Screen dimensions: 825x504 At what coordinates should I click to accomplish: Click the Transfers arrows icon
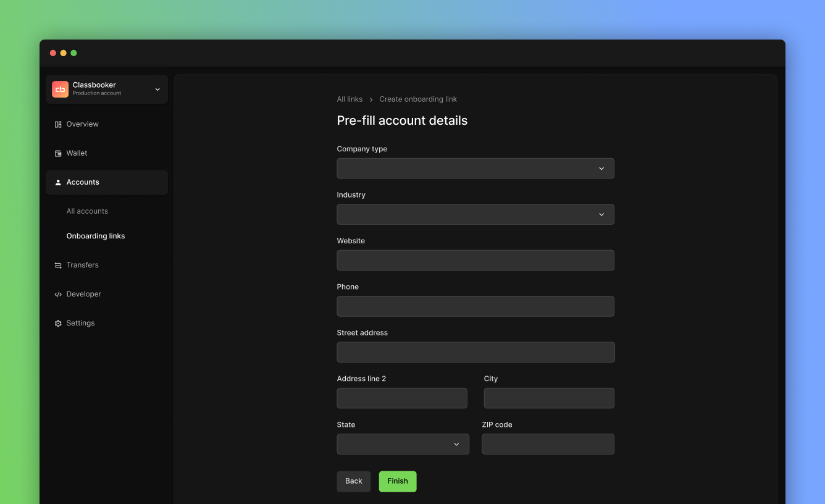58,265
